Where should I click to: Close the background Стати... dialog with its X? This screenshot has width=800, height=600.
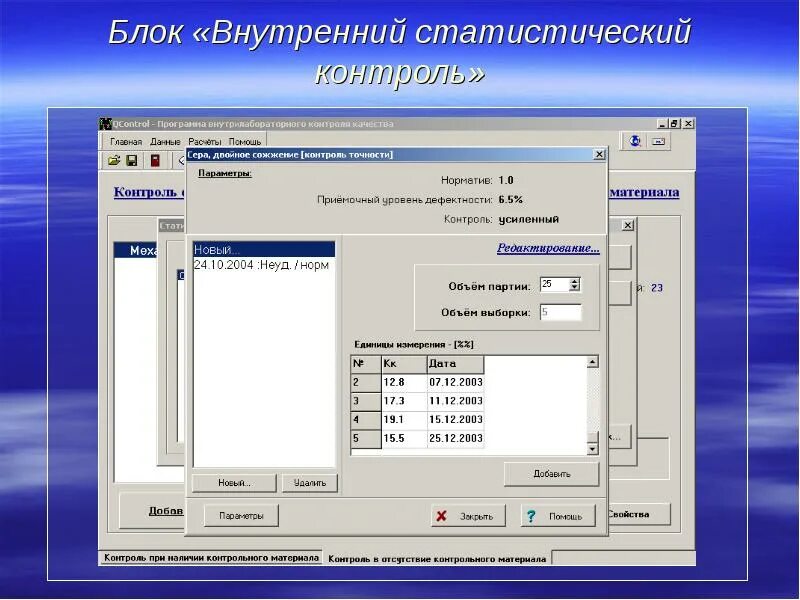628,225
